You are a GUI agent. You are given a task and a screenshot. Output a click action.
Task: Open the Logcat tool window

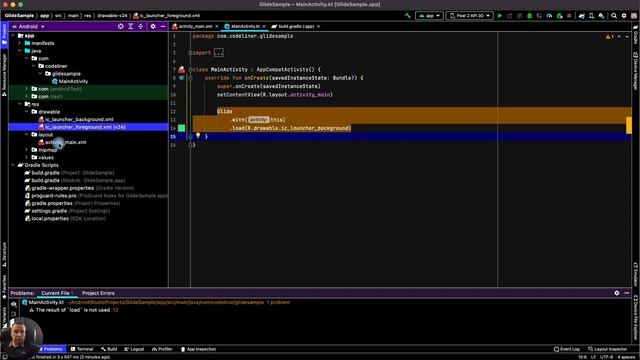[x=134, y=349]
